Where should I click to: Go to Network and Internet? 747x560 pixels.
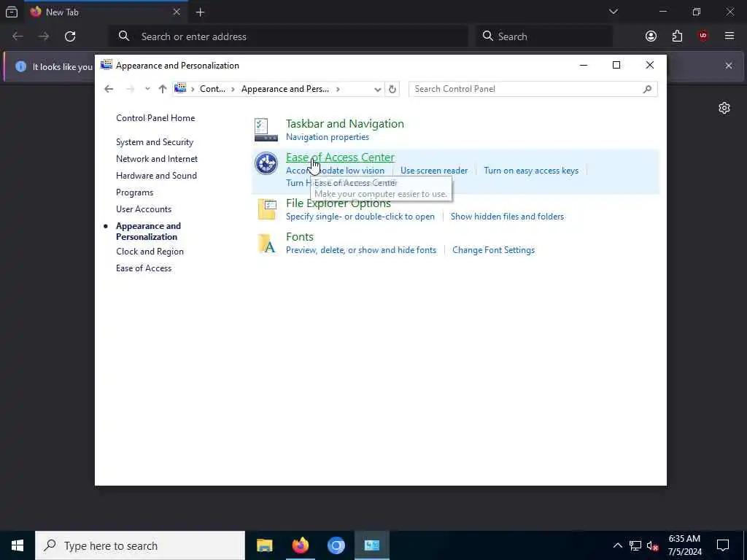(157, 158)
